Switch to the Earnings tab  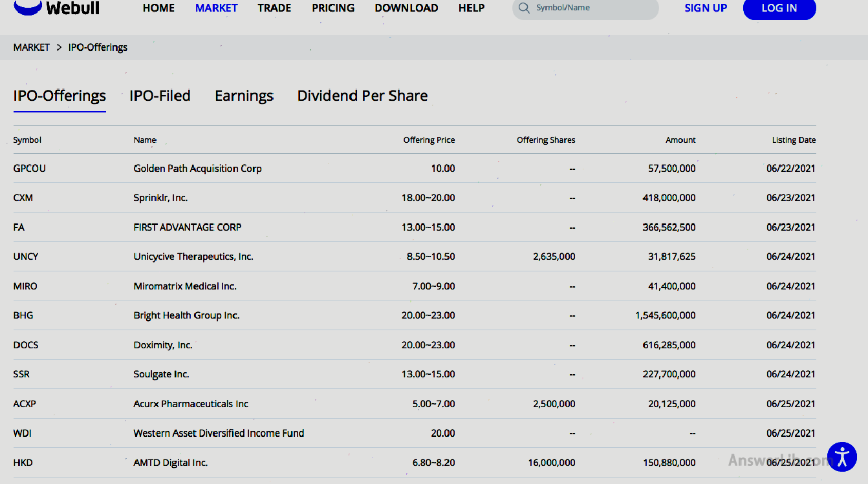click(x=244, y=96)
